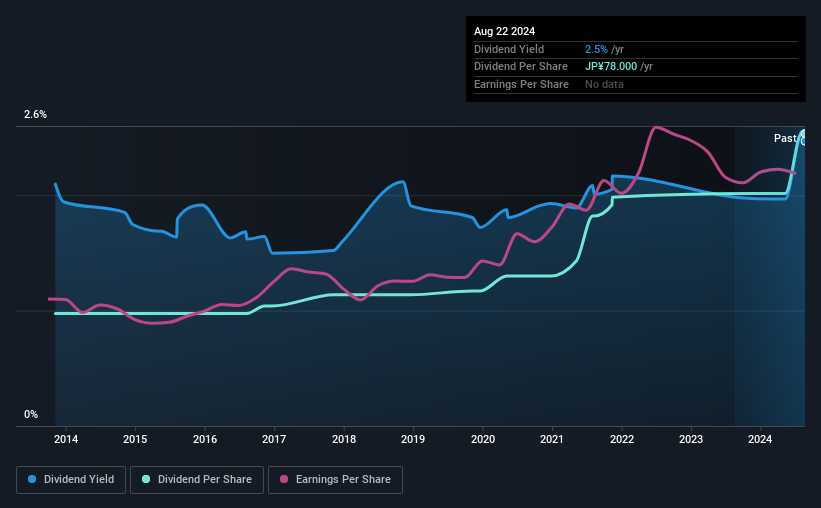Click the blue dot in the Dividend Yield legend

click(33, 480)
